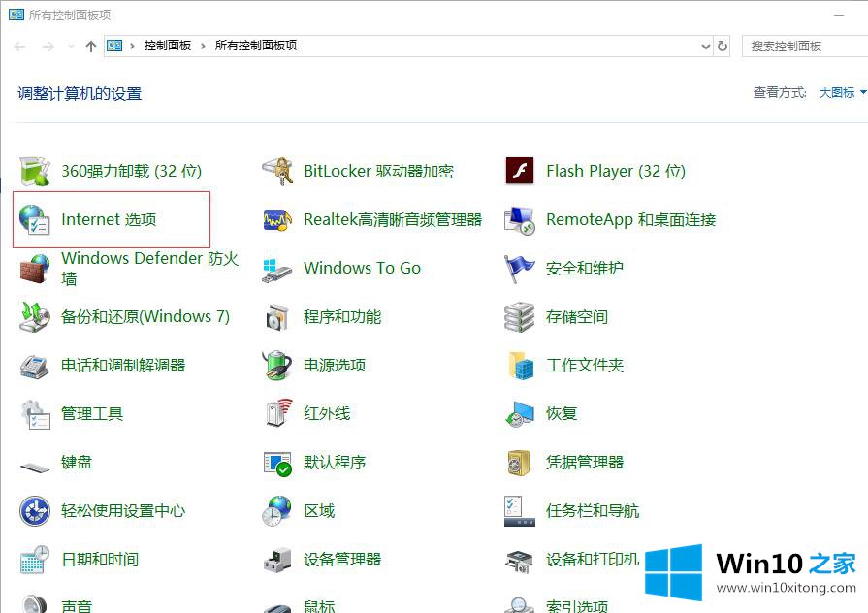Open the 电话和调制解调器 icon

34,366
